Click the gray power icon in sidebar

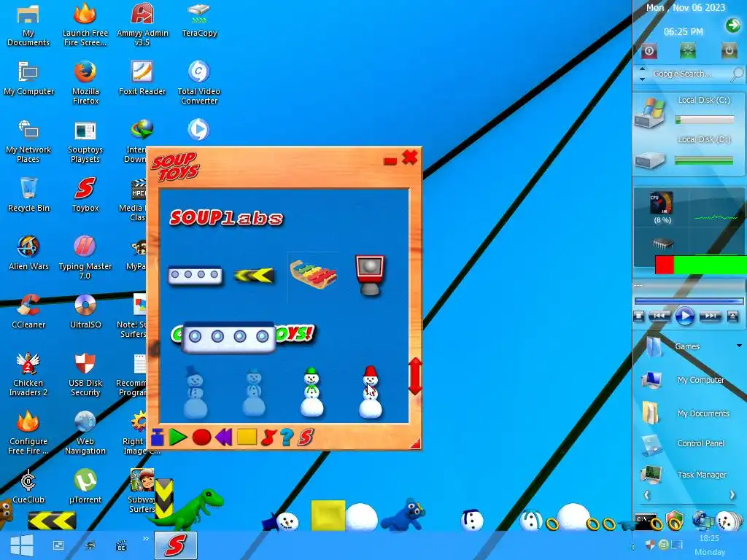(729, 51)
